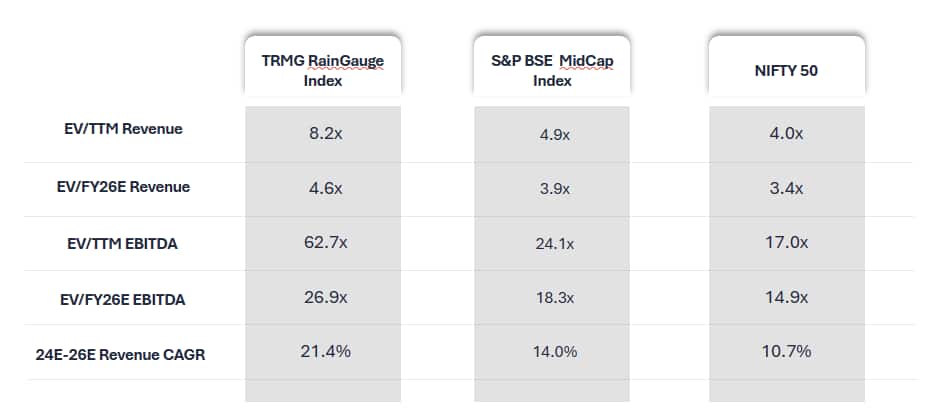Click the 21.4% revenue CAGR value
Screen dimensions: 934x418
coord(323,351)
